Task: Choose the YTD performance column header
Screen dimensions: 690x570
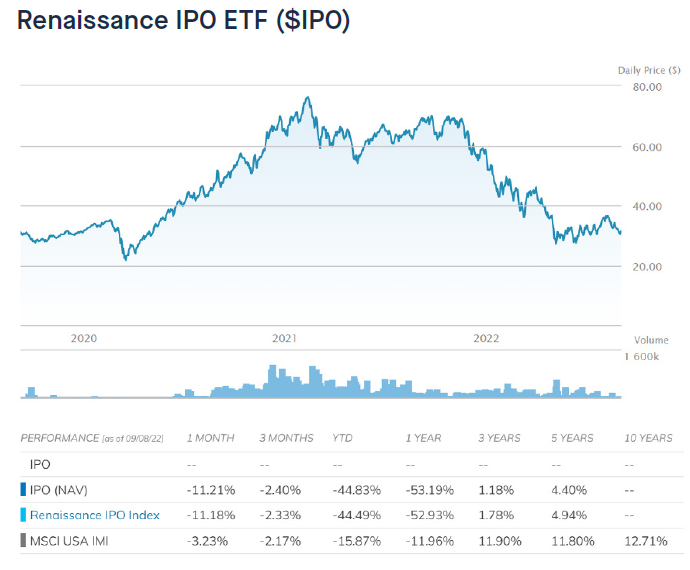Action: [342, 438]
